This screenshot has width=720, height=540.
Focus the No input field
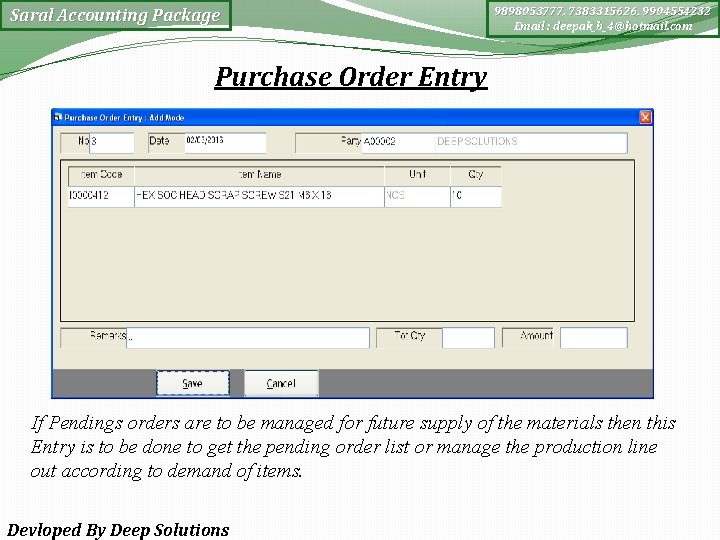tap(112, 142)
